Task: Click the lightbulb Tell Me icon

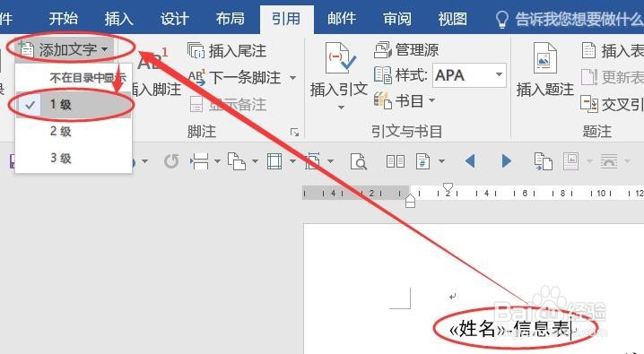Action: coord(502,20)
